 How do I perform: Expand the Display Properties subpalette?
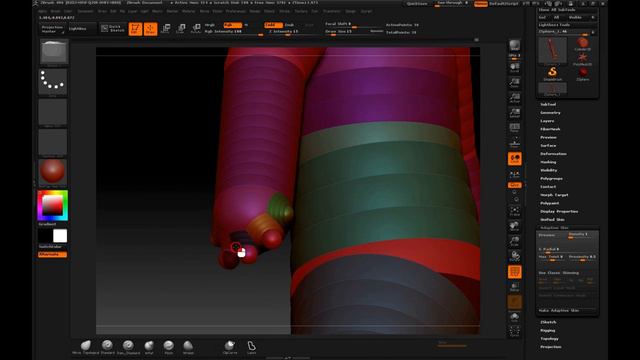[x=559, y=211]
